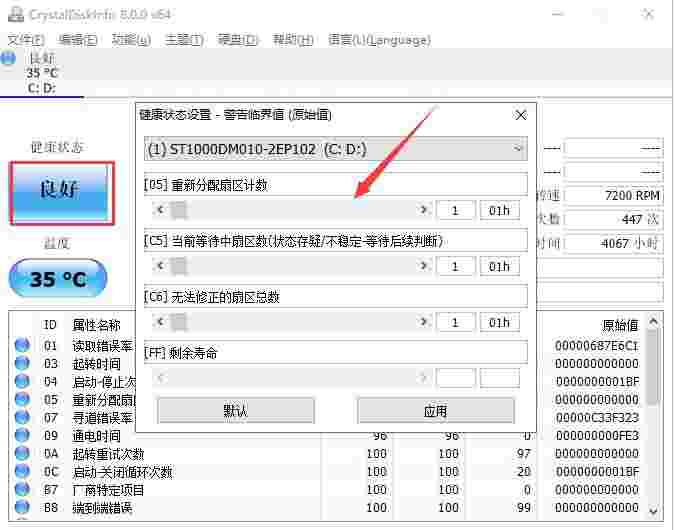The width and height of the screenshot is (674, 530).
Task: Open the 编辑(E) menu
Action: 78,40
